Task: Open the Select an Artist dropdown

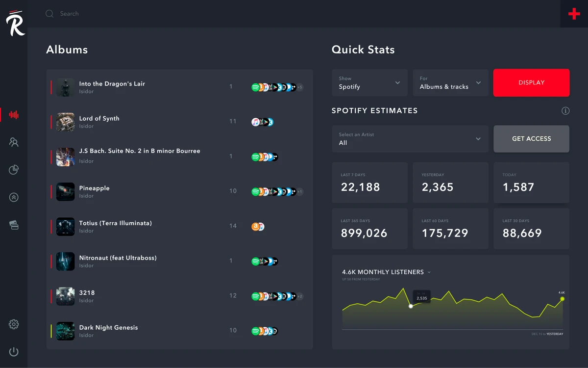Action: pyautogui.click(x=410, y=139)
